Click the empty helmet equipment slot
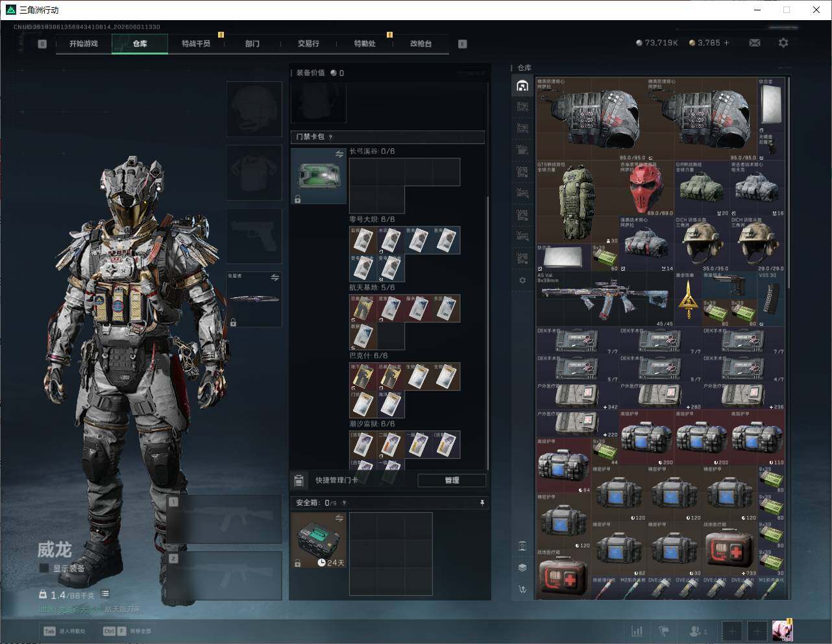Image resolution: width=832 pixels, height=644 pixels. (x=254, y=108)
